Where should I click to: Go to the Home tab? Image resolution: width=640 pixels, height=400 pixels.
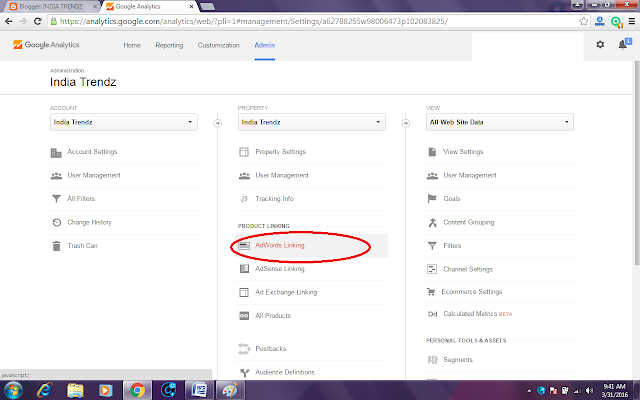pyautogui.click(x=132, y=45)
